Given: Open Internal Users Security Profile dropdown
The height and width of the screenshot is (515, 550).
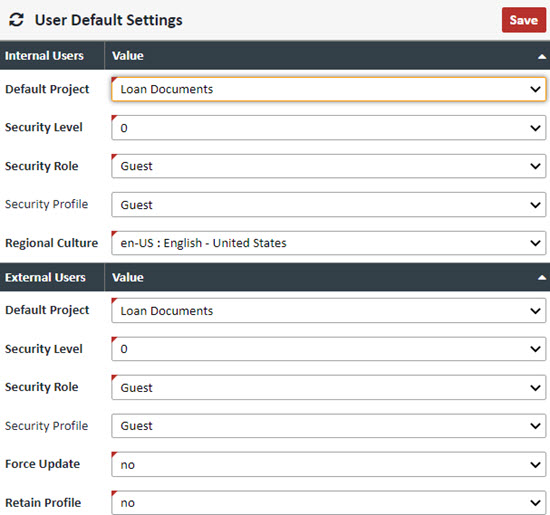Looking at the screenshot, I should click(x=328, y=205).
